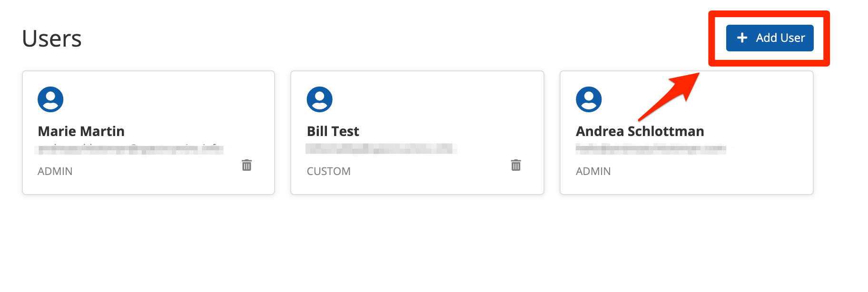Select the Marie Martin name text
Screen dimensions: 868x292
(x=81, y=131)
